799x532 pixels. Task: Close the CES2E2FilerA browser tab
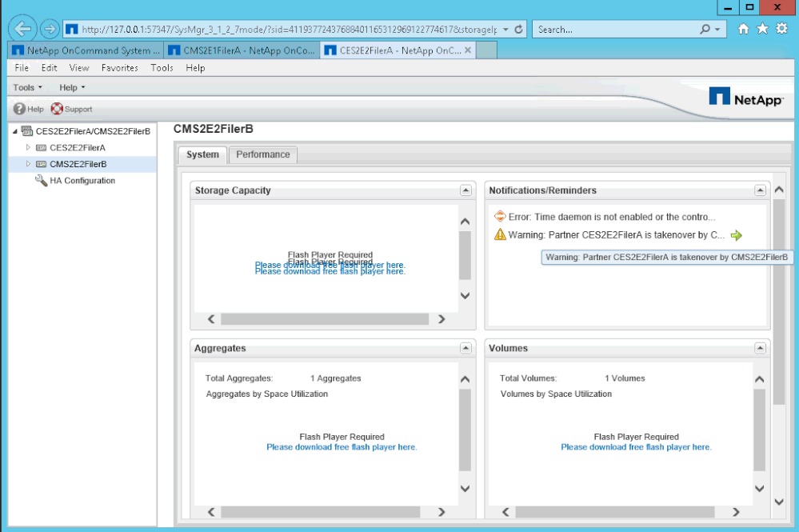point(468,50)
